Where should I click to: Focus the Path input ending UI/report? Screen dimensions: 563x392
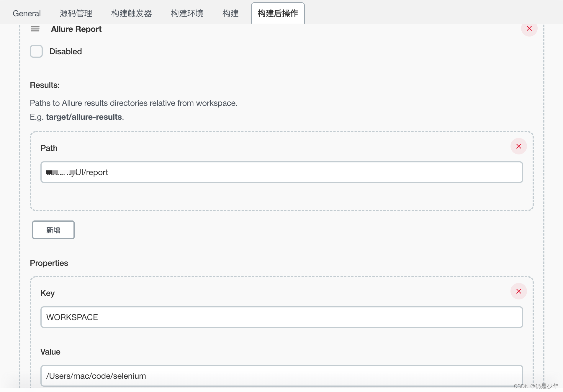281,172
